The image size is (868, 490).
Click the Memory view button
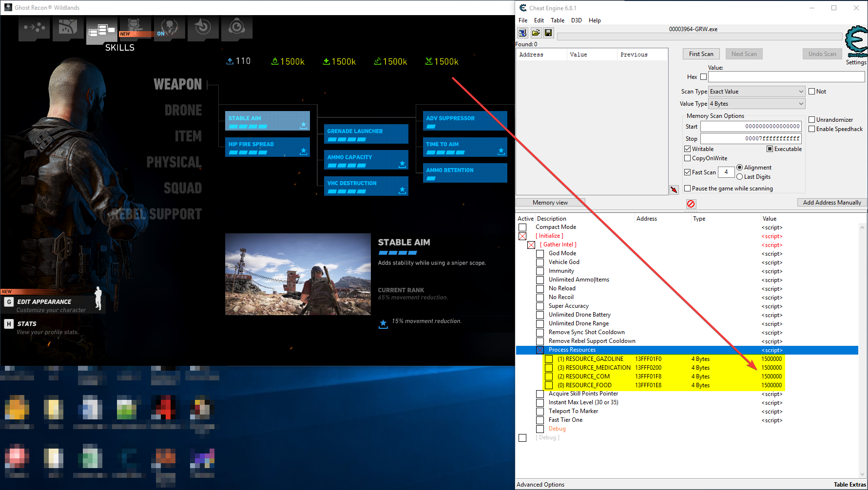coord(550,203)
